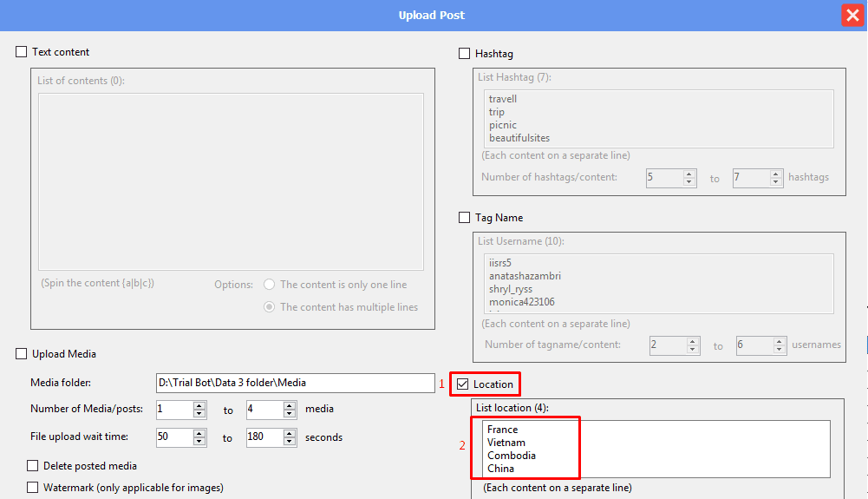868x499 pixels.
Task: Decrease maximum Number of Media/posts value
Action: [290, 414]
